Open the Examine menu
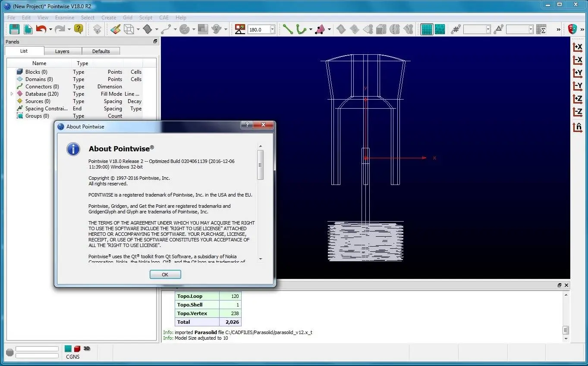The height and width of the screenshot is (366, 588). coord(65,18)
